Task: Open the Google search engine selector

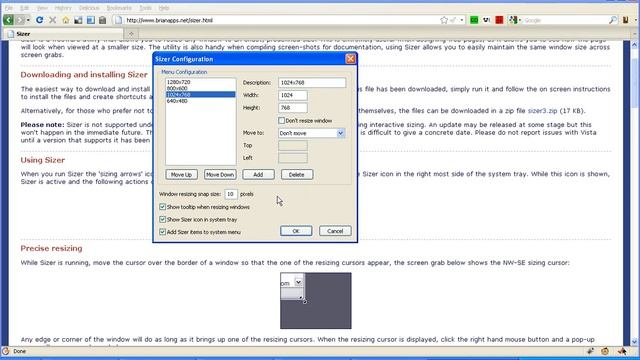Action: point(515,20)
